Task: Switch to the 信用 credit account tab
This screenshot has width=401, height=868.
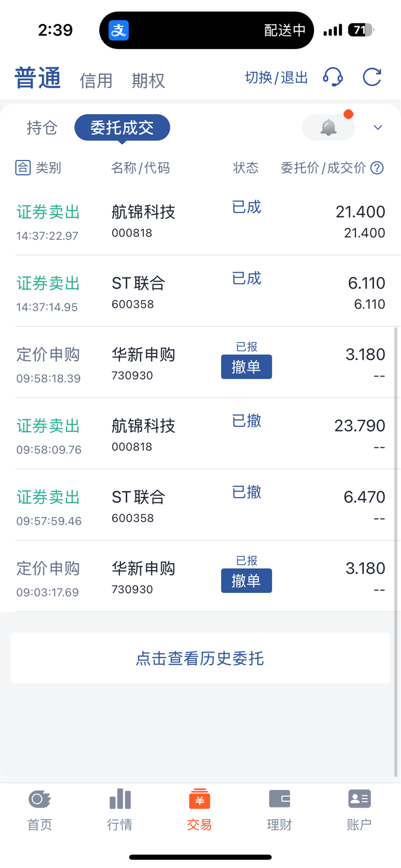Action: 96,81
